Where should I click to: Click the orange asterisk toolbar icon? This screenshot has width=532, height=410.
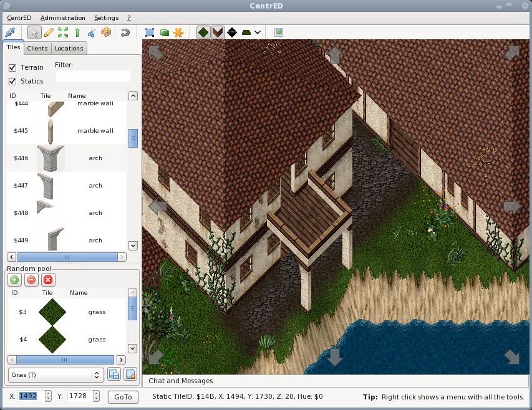[x=178, y=32]
